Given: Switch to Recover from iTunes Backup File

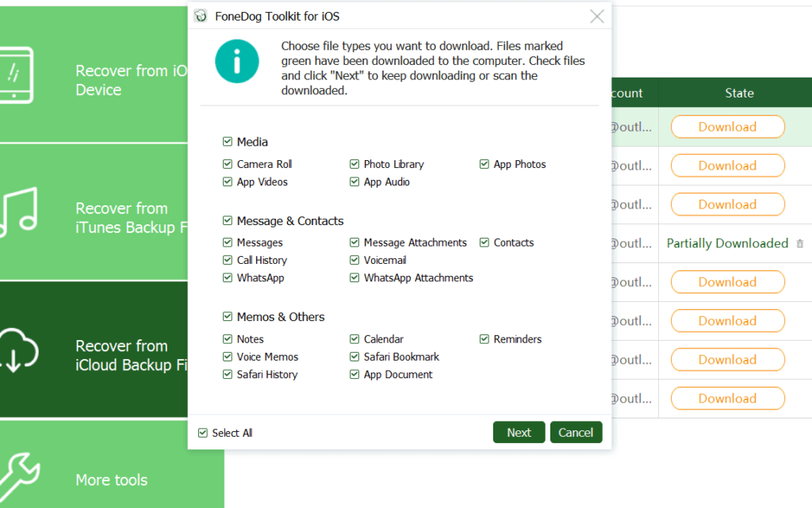Looking at the screenshot, I should pos(132,218).
